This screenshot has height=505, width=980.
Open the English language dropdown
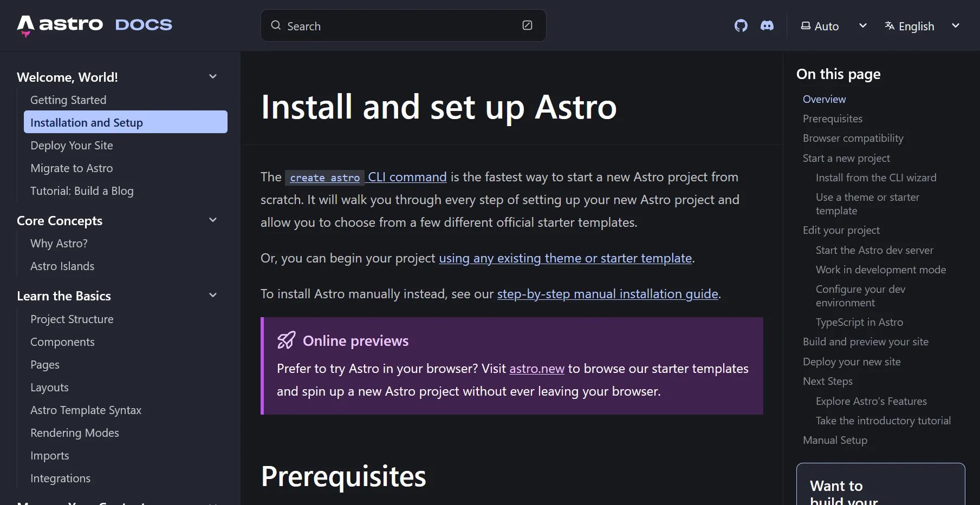[922, 26]
